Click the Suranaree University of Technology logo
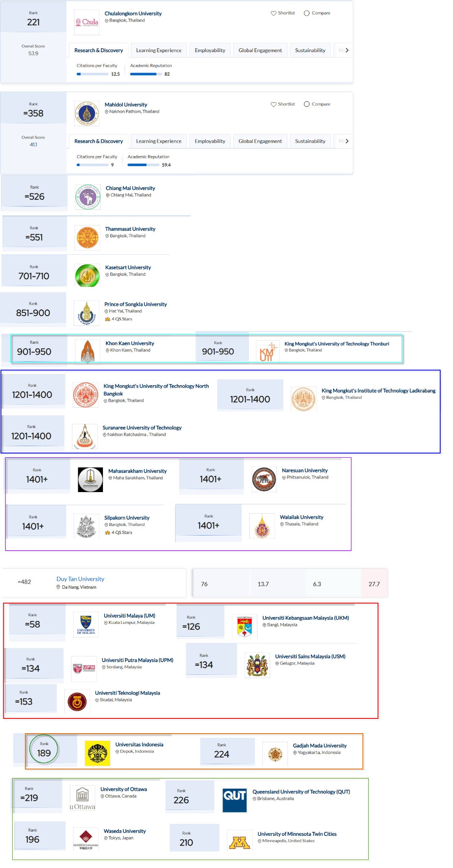This screenshot has height=868, width=453. tap(85, 436)
